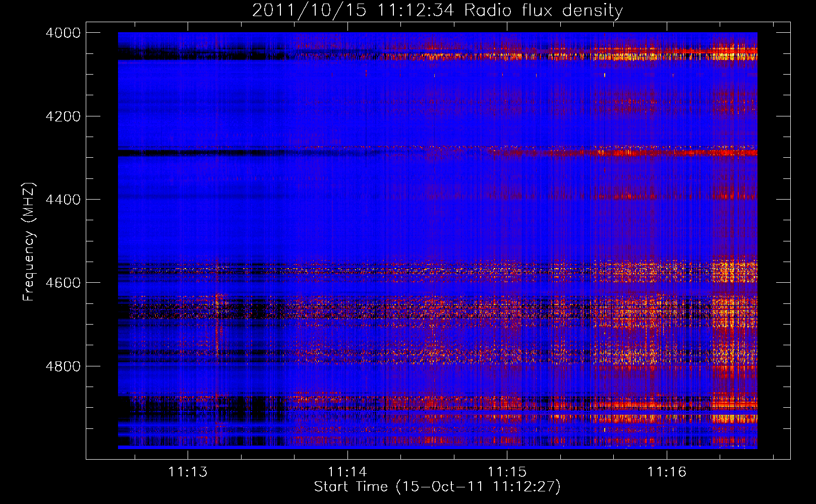The height and width of the screenshot is (504, 816).
Task: Select the 4000 frequency axis label
Action: tap(63, 33)
